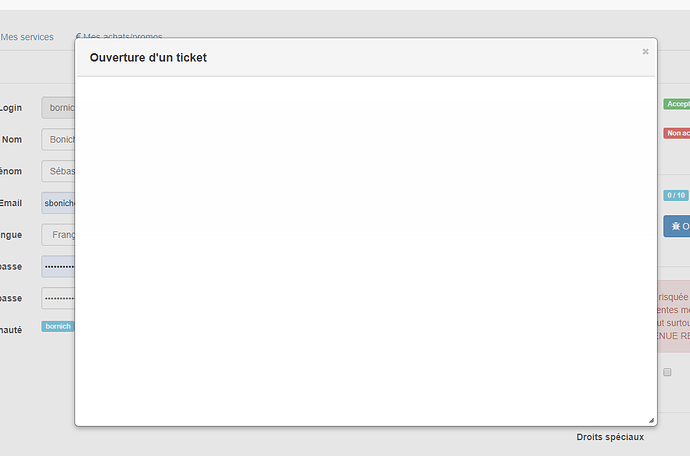690x456 pixels.
Task: Select the second password confirmation field
Action: 58,298
